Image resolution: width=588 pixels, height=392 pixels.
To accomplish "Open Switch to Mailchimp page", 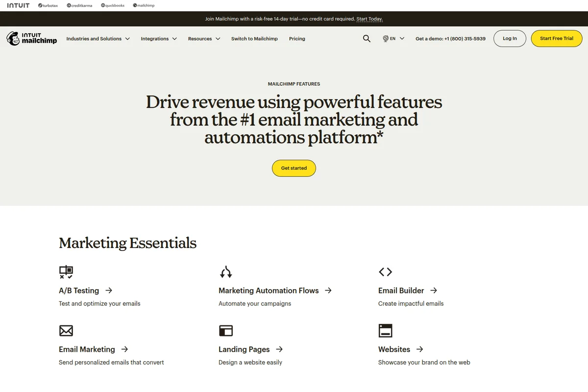I will pyautogui.click(x=254, y=38).
